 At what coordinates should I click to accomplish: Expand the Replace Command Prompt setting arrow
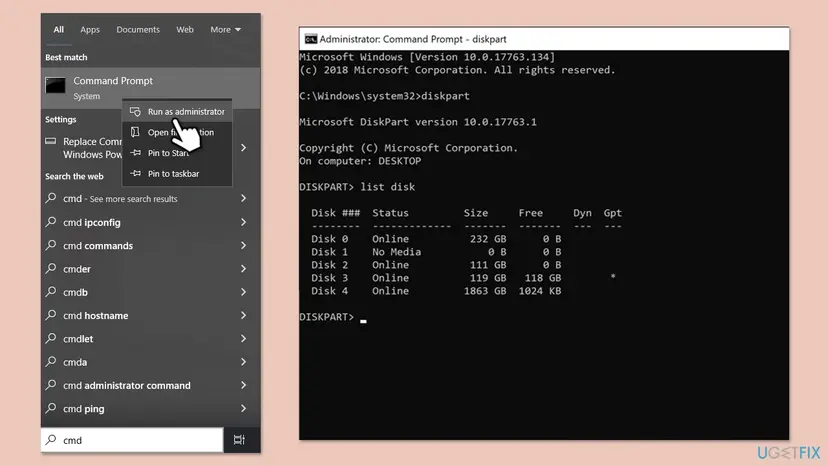[x=243, y=148]
